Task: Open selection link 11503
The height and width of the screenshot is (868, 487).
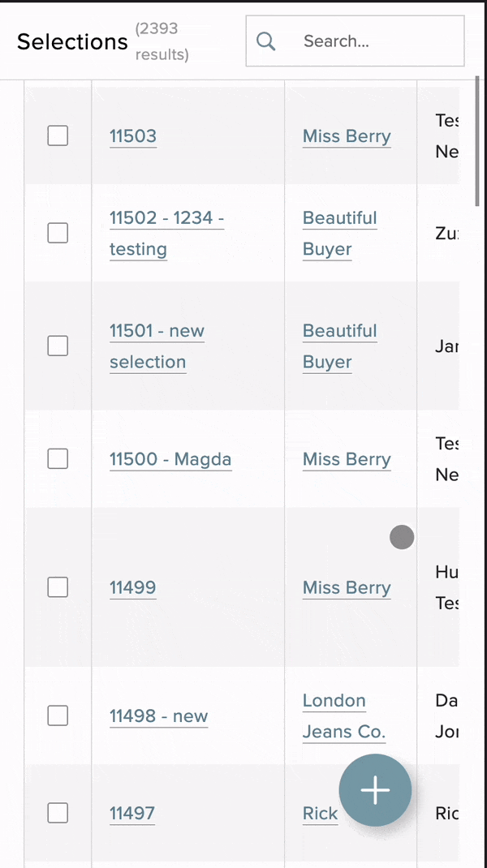Action: [133, 135]
